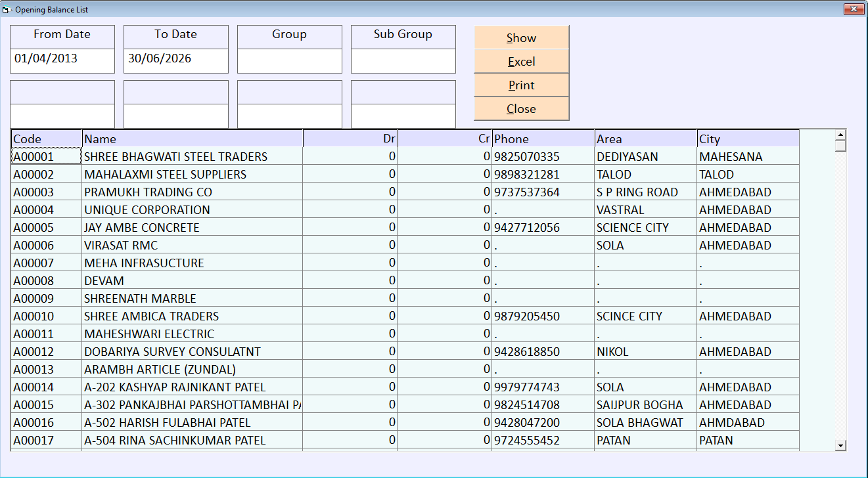The image size is (868, 478).
Task: Focus the Group input field
Action: pyautogui.click(x=290, y=60)
